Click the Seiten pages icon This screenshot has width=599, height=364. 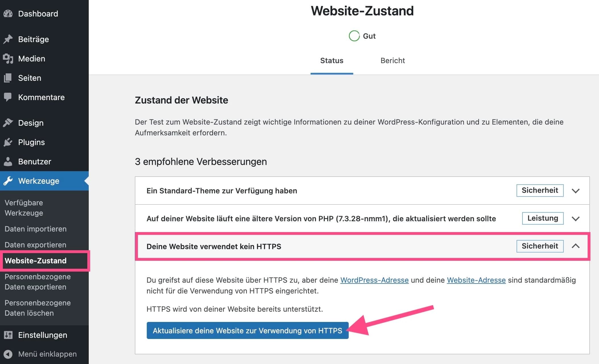(8, 78)
